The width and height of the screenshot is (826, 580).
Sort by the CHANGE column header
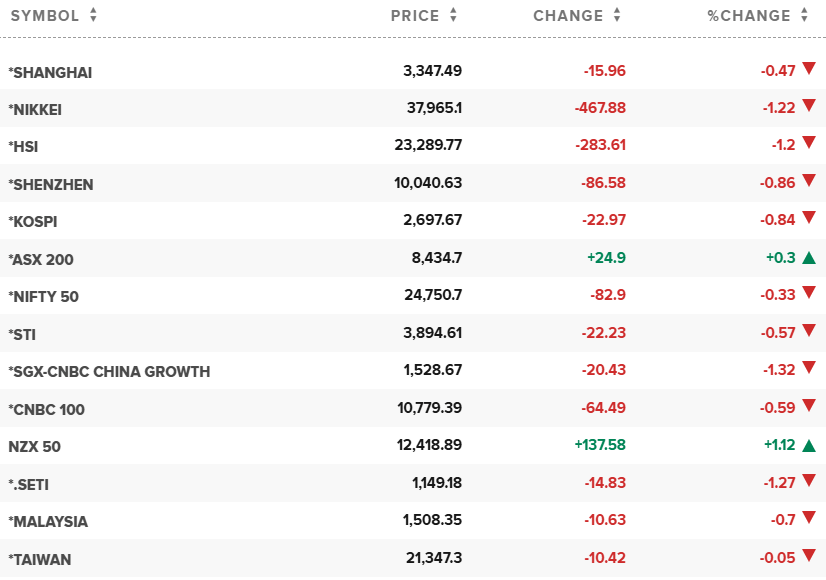(577, 16)
